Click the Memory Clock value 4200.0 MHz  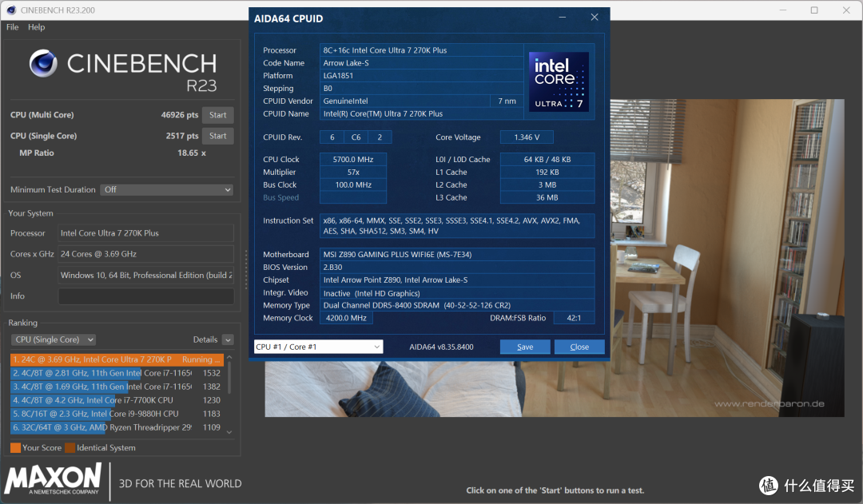[346, 318]
